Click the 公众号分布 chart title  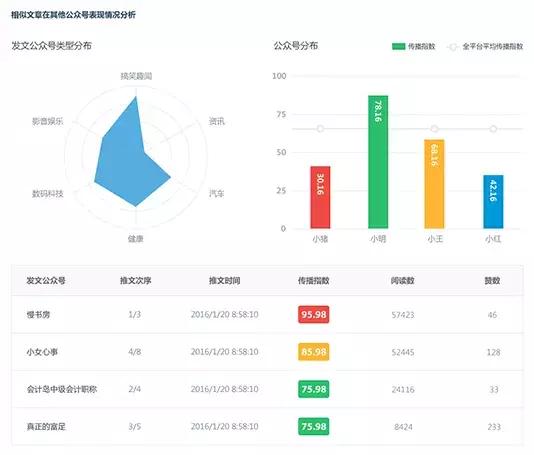click(296, 46)
